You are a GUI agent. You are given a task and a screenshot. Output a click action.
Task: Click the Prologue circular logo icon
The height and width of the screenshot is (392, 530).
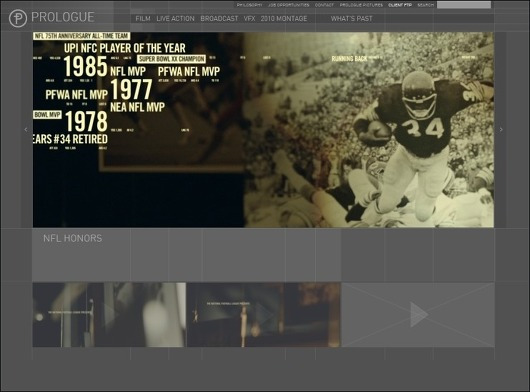pos(18,18)
